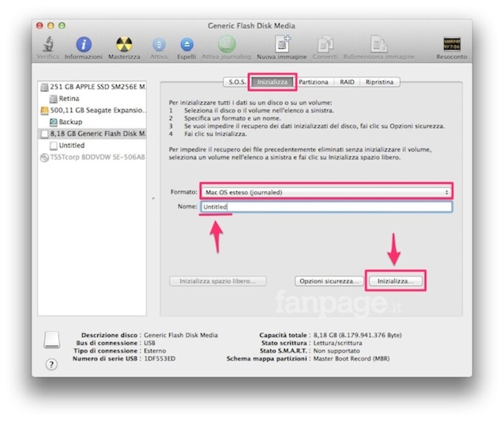The image size is (504, 421).
Task: Click the Inizializza... button
Action: (x=396, y=281)
